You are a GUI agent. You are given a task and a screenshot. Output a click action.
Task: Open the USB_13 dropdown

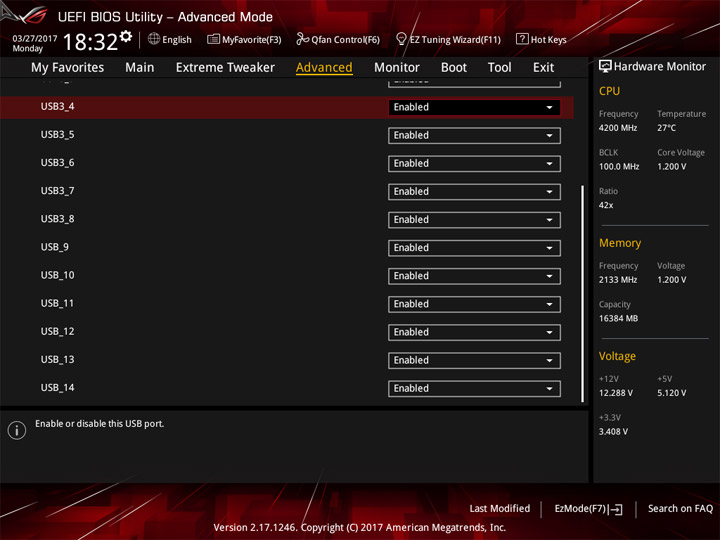(x=474, y=360)
